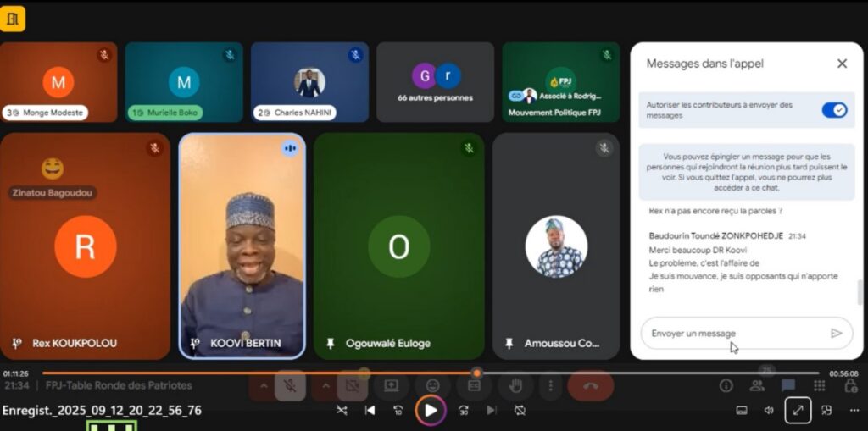Toggle the fullscreen expand button

tap(798, 411)
